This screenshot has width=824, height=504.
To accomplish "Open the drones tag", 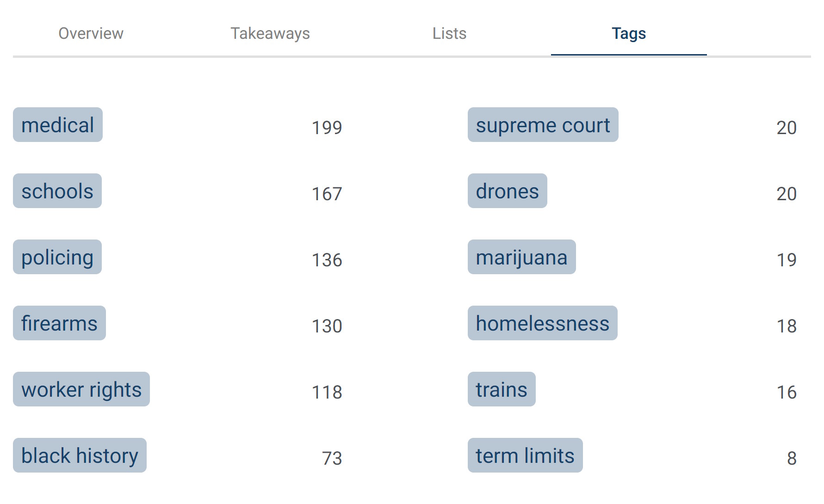I will (x=507, y=191).
